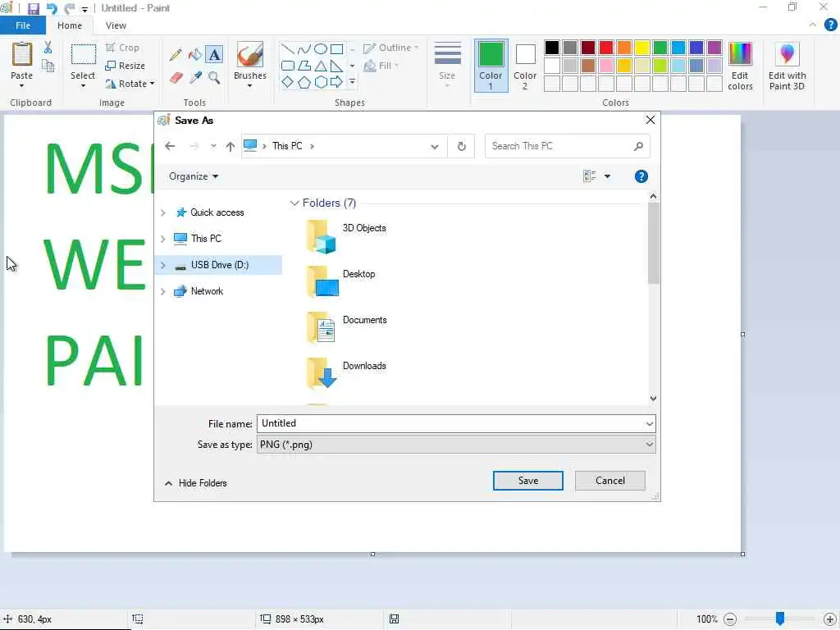Click the Undo arrow in title bar
Image resolution: width=840 pixels, height=630 pixels.
(52, 8)
